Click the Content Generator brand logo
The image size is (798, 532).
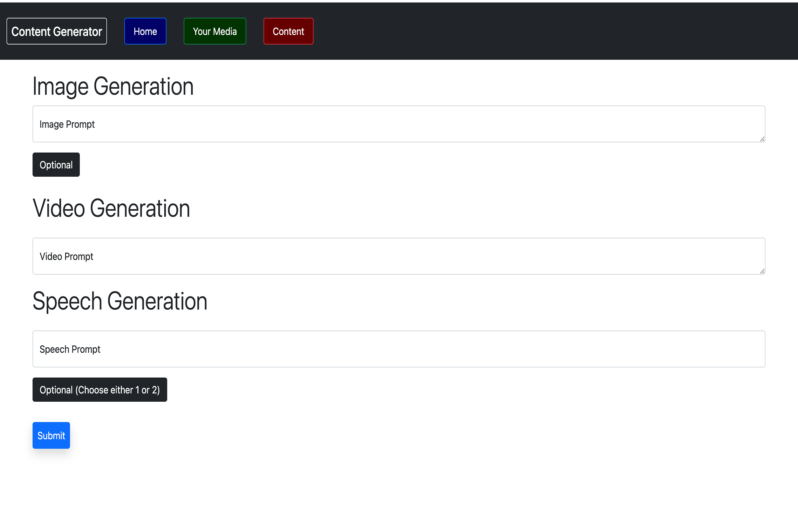tap(57, 31)
